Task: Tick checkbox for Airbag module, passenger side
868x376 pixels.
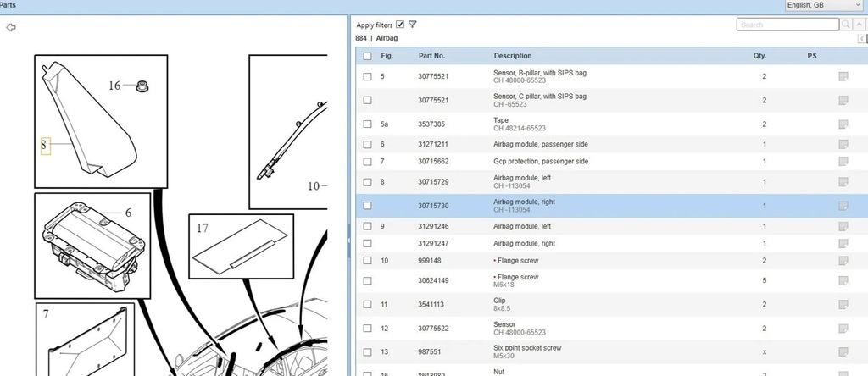Action: coord(368,144)
